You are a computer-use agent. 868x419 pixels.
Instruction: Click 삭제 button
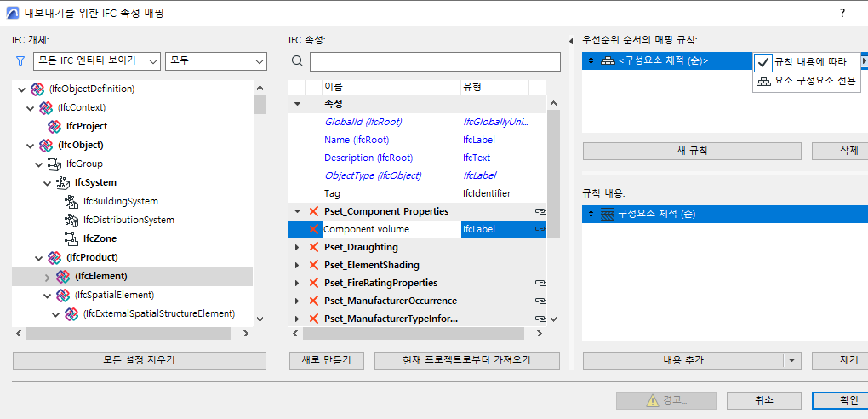(x=840, y=151)
